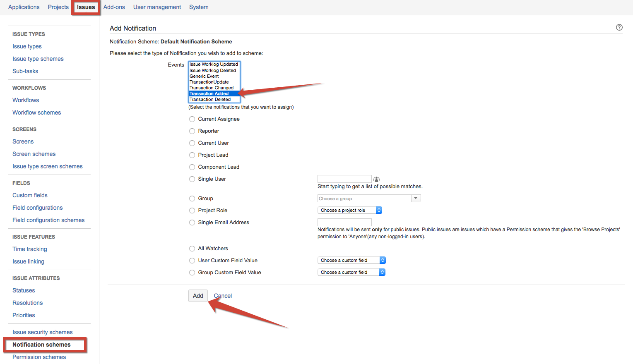This screenshot has width=633, height=364.
Task: Select the All Watchers radio button
Action: [x=192, y=249]
